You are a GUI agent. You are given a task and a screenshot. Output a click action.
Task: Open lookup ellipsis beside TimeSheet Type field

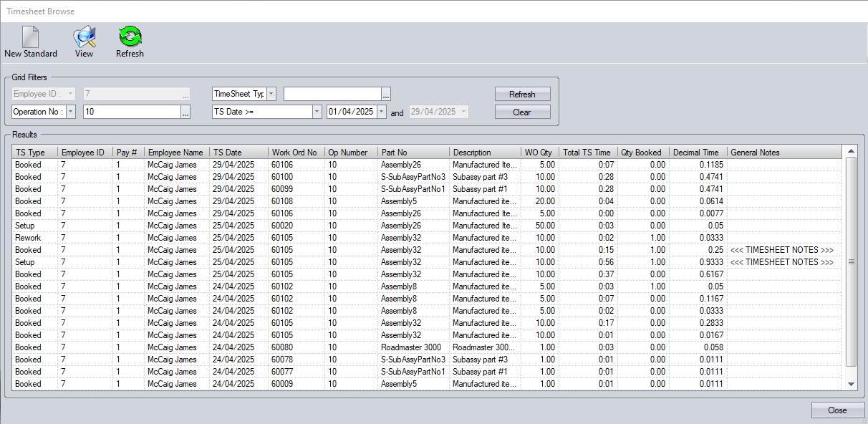coord(386,95)
